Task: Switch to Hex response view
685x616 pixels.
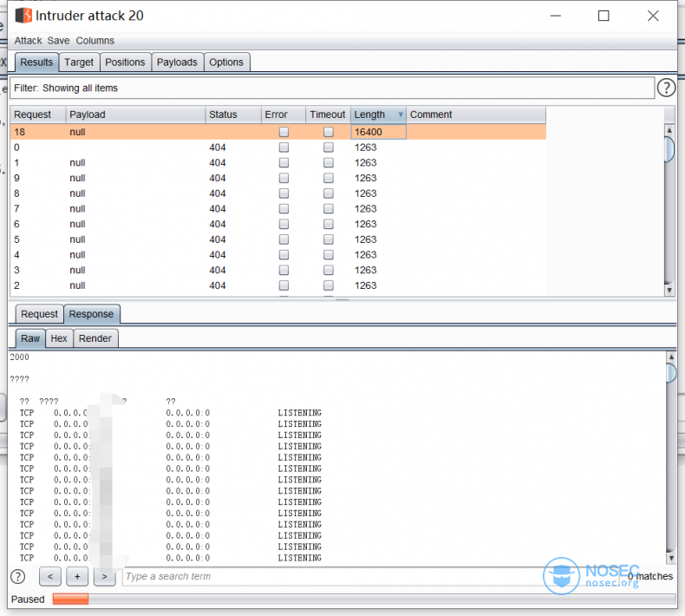Action: [59, 338]
